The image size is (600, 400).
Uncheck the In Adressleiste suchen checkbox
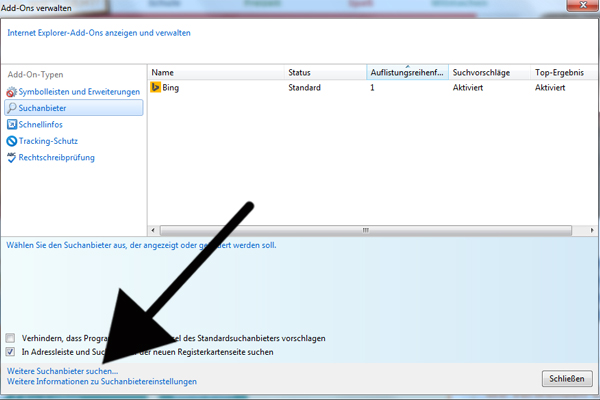(x=11, y=353)
